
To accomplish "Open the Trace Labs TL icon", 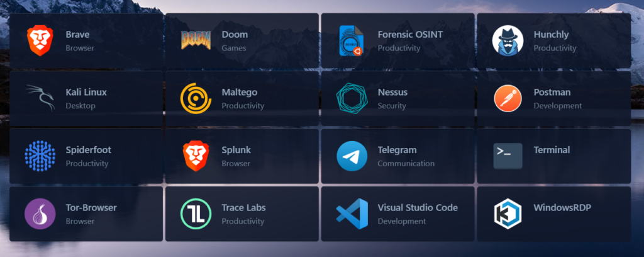I will click(x=196, y=214).
